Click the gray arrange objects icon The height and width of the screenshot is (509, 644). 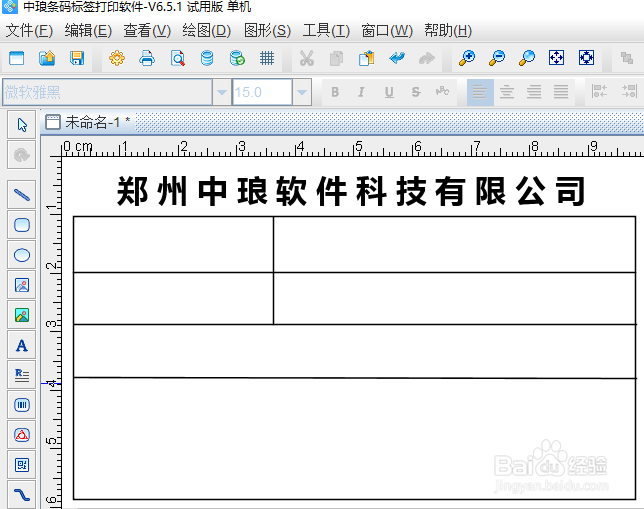click(627, 58)
